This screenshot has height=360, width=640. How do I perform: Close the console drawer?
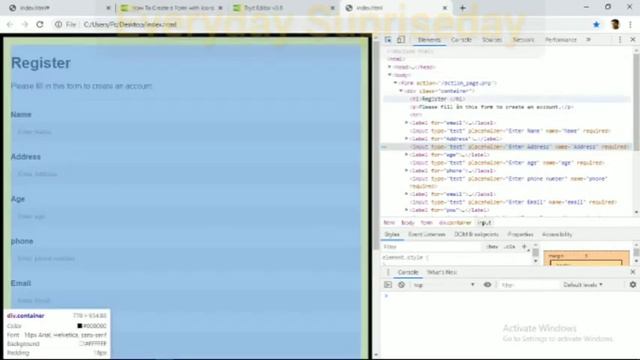(x=633, y=272)
